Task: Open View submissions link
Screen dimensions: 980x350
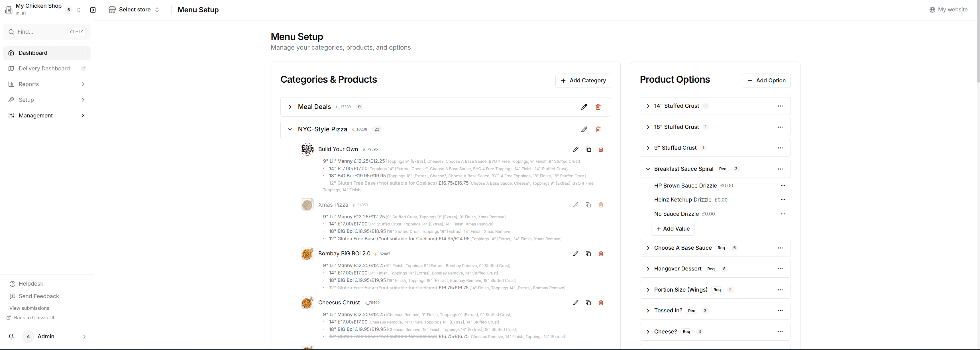Action: click(x=29, y=308)
